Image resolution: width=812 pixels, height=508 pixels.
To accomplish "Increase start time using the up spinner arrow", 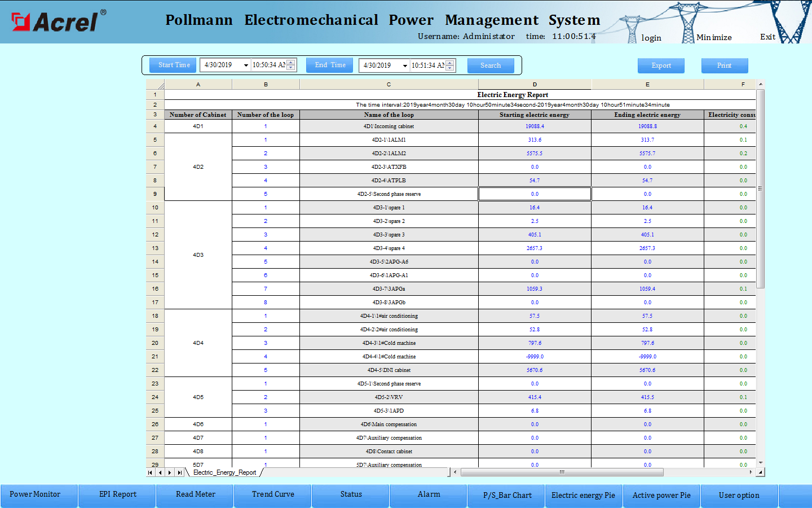I will [291, 63].
